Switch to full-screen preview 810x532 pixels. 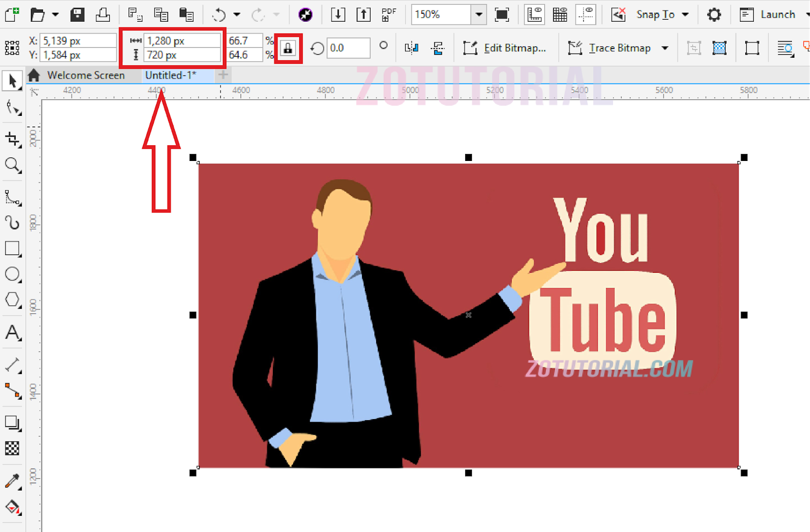pyautogui.click(x=502, y=15)
